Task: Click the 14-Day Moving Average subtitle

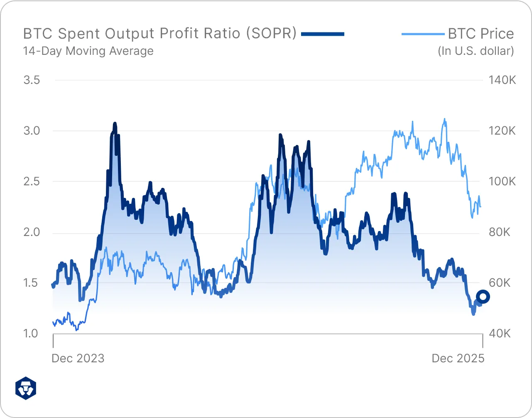Action: [x=88, y=51]
